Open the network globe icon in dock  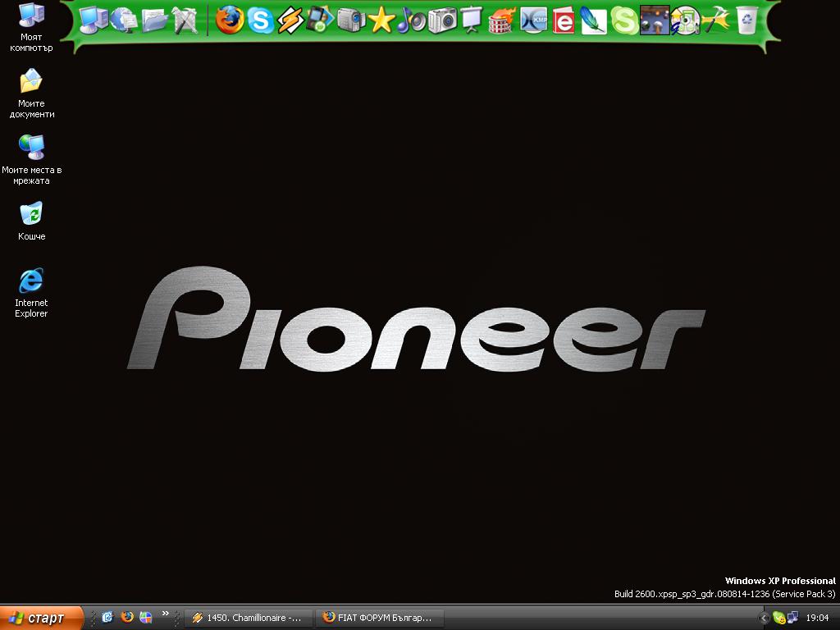point(125,21)
